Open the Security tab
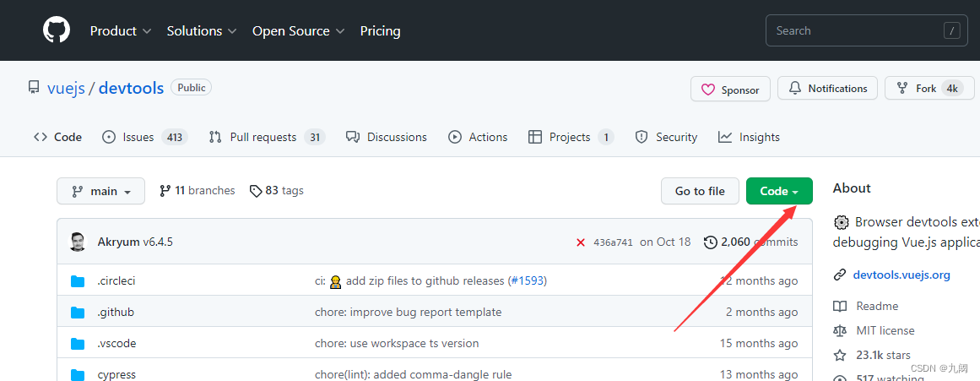The image size is (980, 381). click(666, 137)
